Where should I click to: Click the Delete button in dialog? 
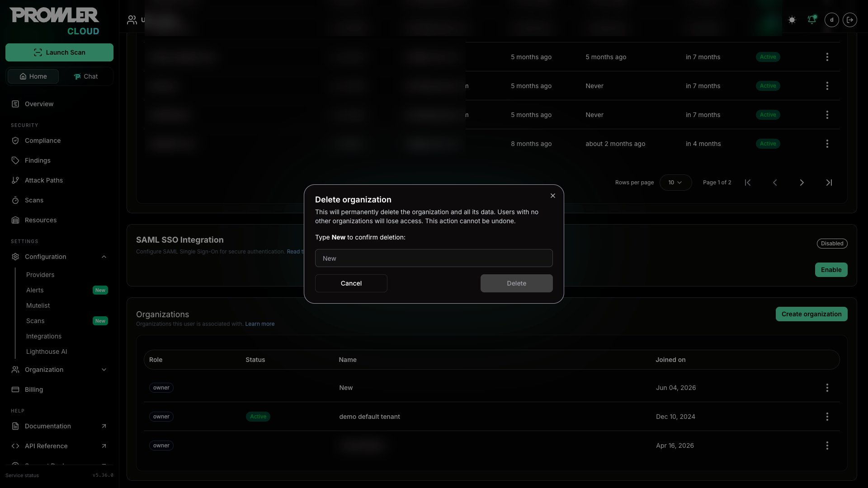516,283
